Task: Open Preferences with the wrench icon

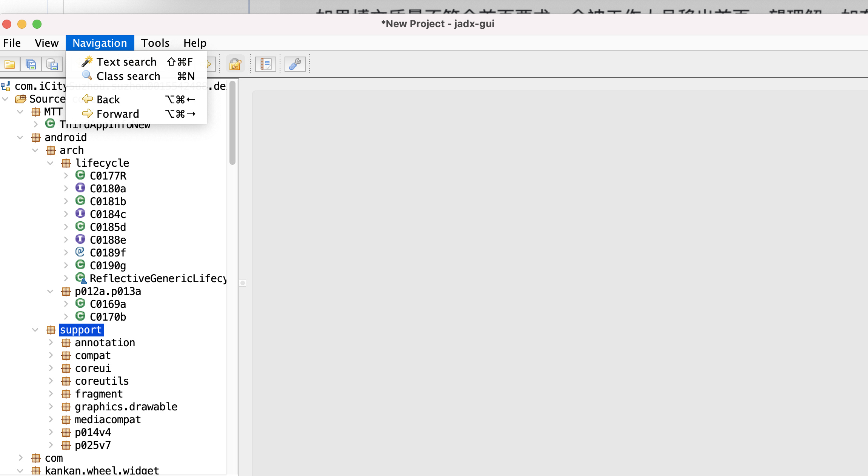Action: pos(295,64)
